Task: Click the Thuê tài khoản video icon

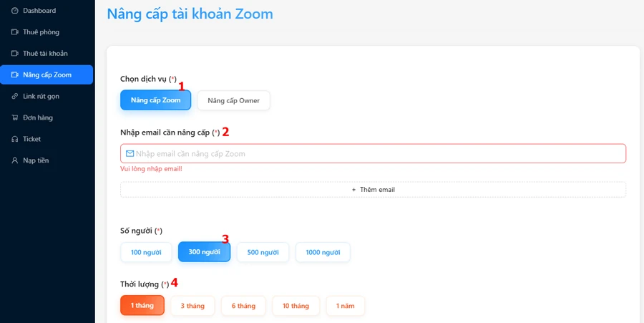Action: click(x=15, y=54)
